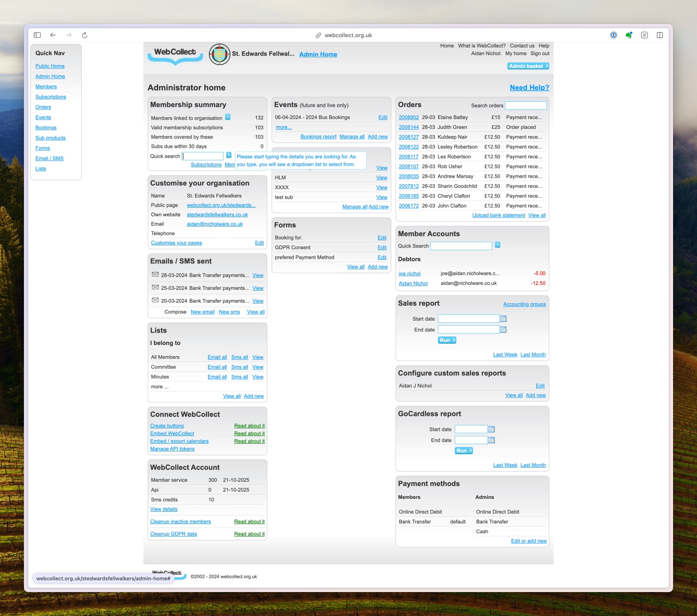Click the Member Accounts Quick Search help icon
Screen dimensions: 697x616
click(497, 245)
